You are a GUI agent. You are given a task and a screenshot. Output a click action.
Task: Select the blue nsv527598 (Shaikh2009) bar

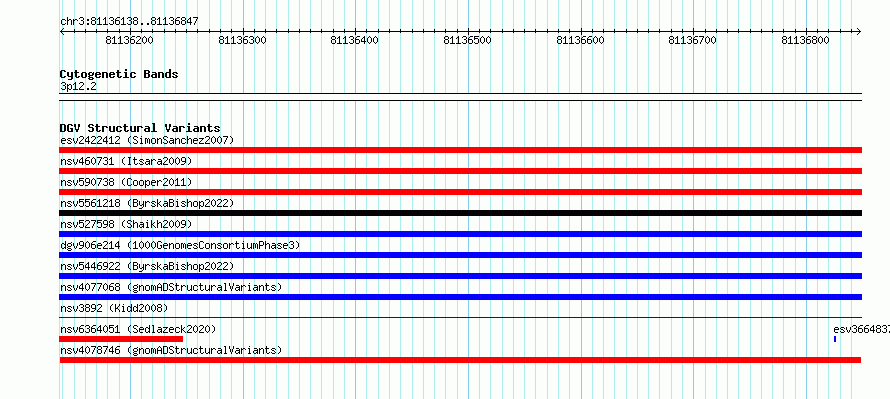click(x=460, y=234)
